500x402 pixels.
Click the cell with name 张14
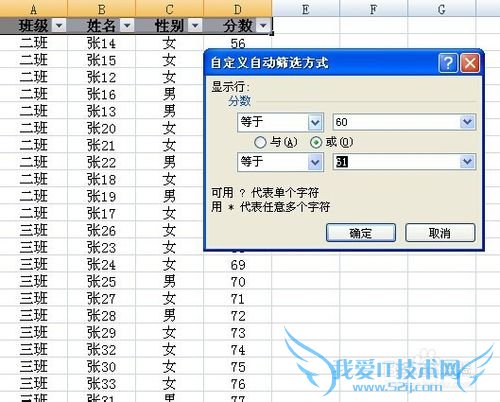[102, 43]
